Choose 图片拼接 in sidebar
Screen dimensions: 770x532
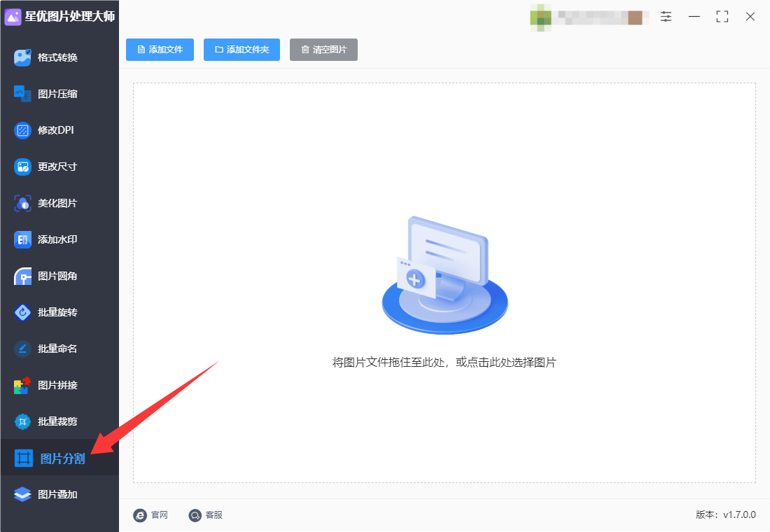coord(59,385)
